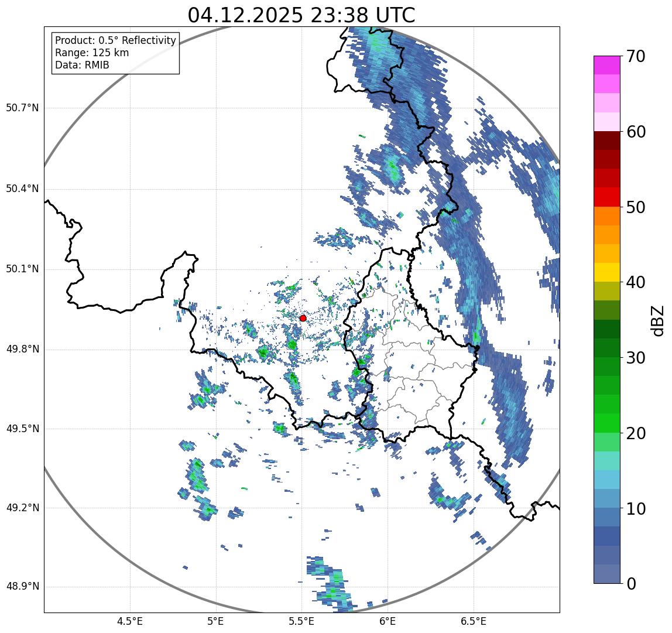The image size is (672, 633).
Task: Click the title '04.12.2025 23:38 UTC'
Action: click(301, 15)
